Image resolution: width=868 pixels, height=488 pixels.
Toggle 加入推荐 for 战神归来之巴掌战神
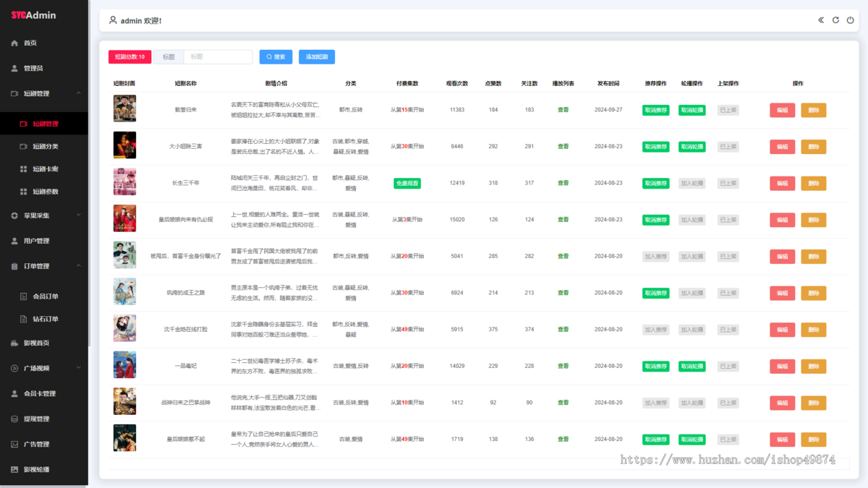tap(656, 403)
